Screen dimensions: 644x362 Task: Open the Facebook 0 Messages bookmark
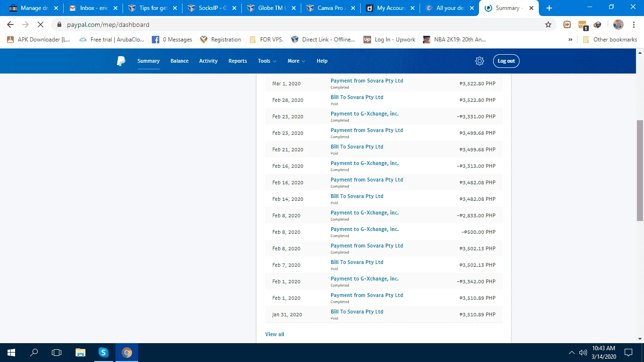tap(172, 40)
